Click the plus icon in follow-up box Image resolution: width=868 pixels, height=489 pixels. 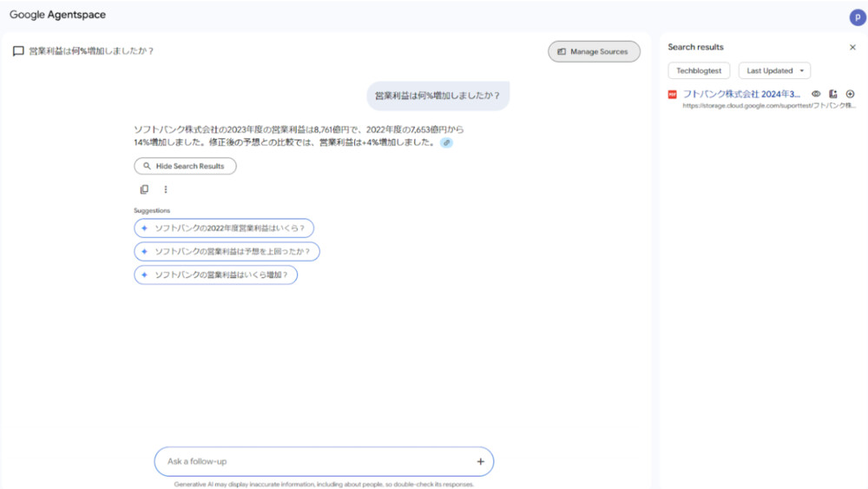coord(481,461)
